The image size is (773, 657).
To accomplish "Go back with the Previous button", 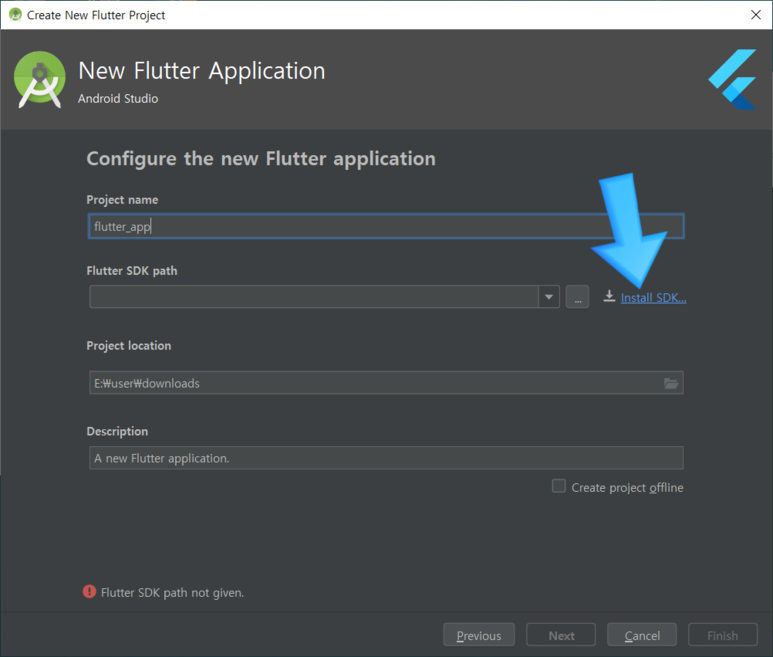I will [x=479, y=635].
